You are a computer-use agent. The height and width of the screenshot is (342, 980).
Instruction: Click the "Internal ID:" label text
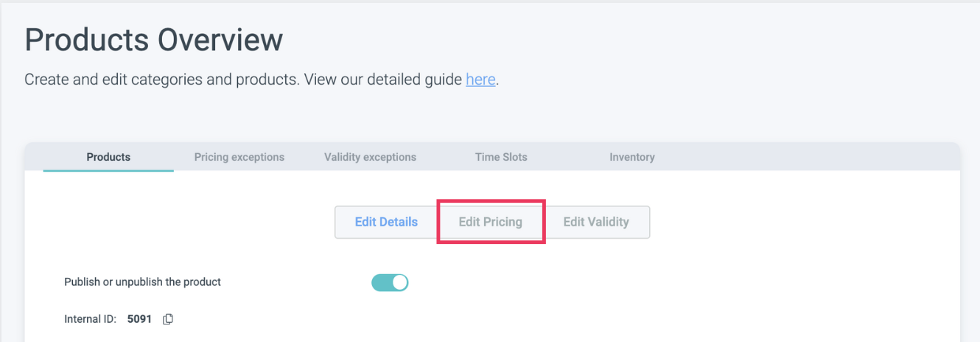click(x=90, y=319)
